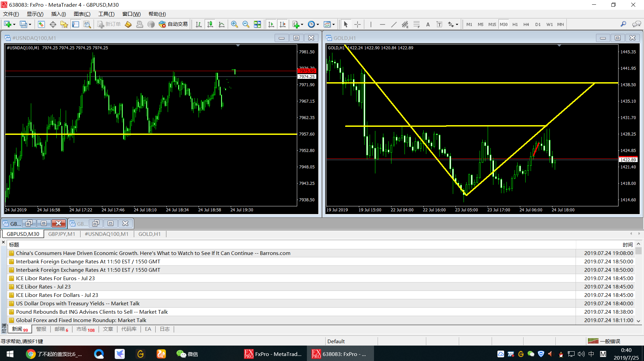Toggle chart shift from the toolbar

[283, 24]
